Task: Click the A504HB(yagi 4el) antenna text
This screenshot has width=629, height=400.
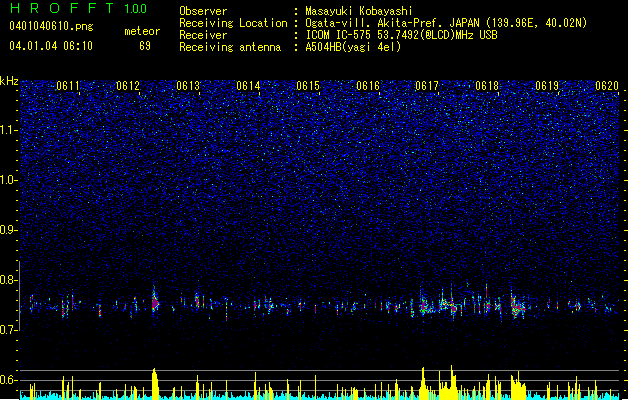Action: point(353,47)
